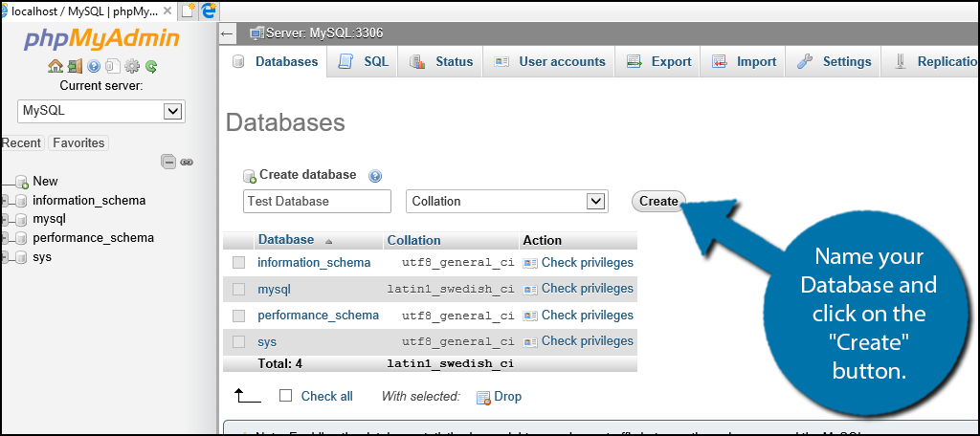The width and height of the screenshot is (980, 436).
Task: Tick the mysql row checkbox
Action: click(238, 289)
